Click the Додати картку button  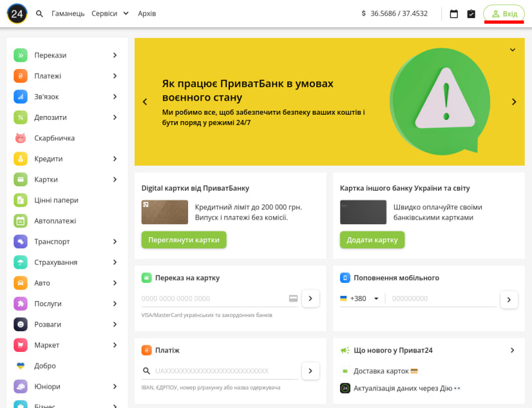pos(372,240)
